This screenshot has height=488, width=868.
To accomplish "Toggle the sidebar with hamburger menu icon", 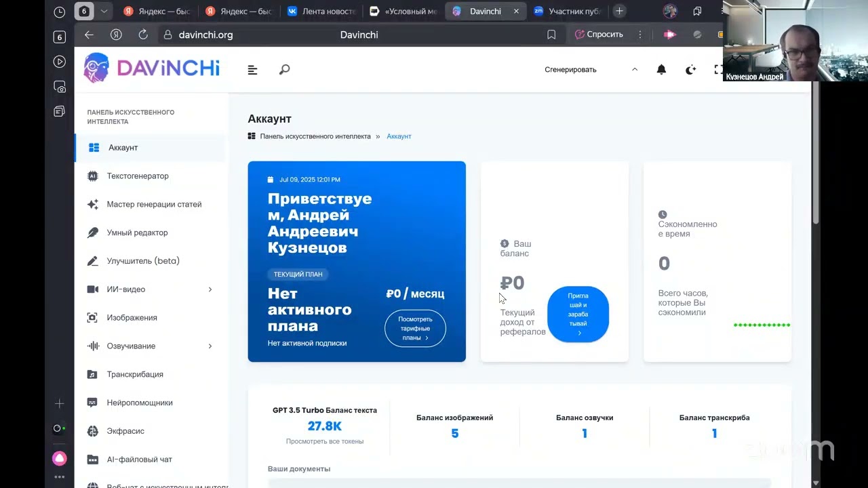I will click(252, 70).
